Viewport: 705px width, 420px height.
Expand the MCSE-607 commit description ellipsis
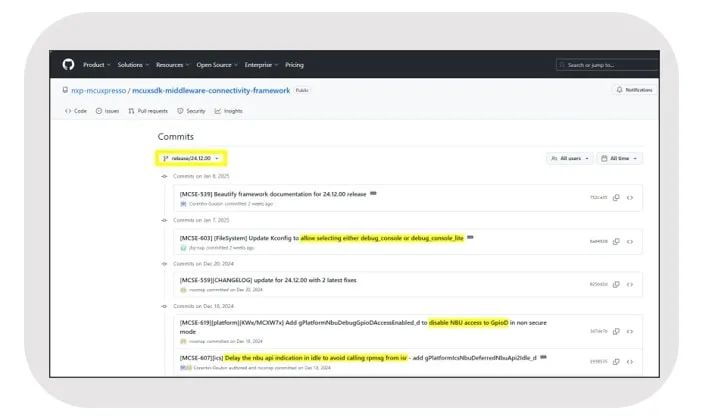(543, 357)
